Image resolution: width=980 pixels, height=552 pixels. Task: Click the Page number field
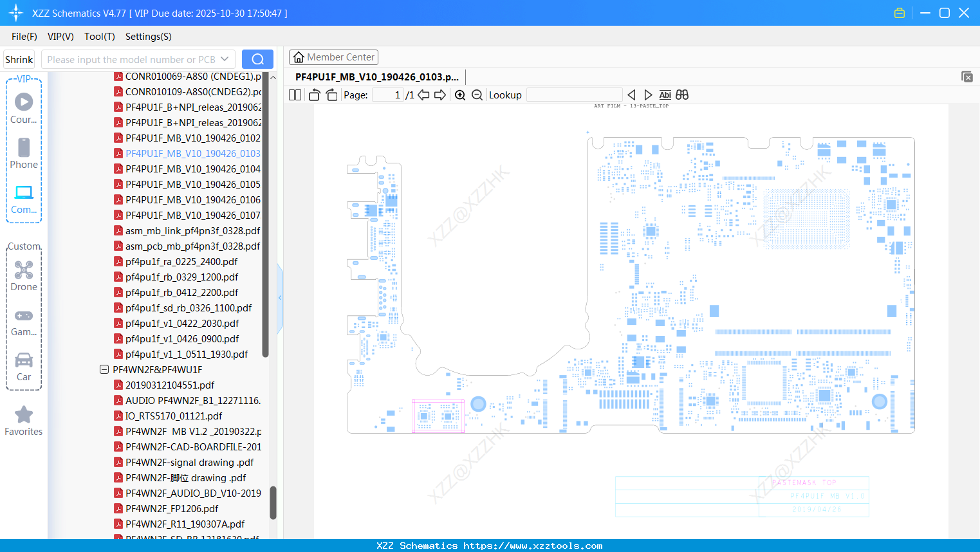point(388,95)
